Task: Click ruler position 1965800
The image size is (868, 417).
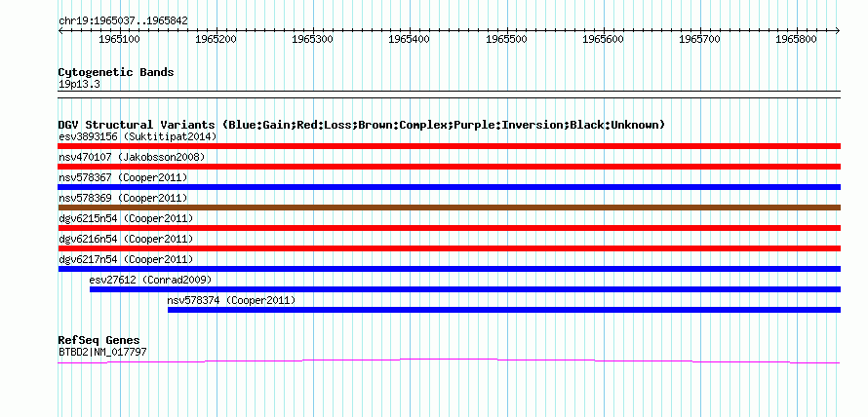Action: tap(797, 39)
